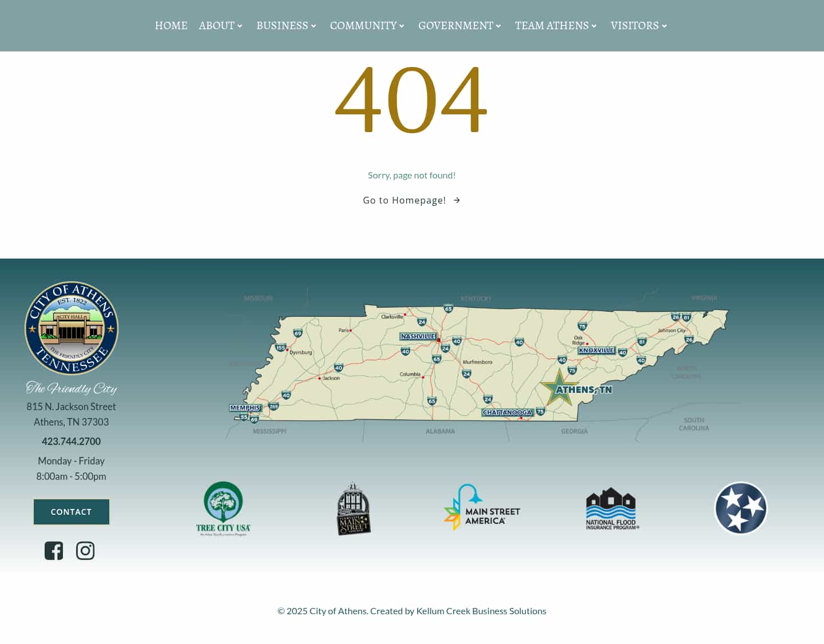This screenshot has width=824, height=644.
Task: Expand the About menu chevron
Action: pos(240,26)
